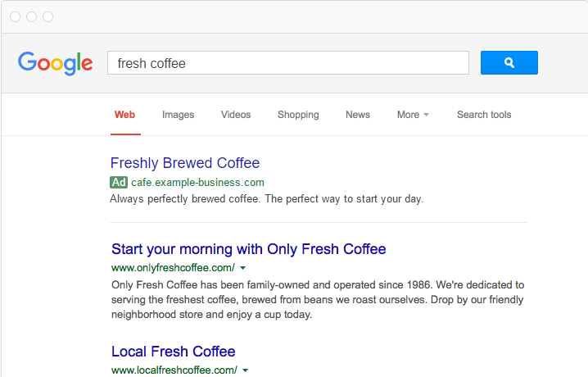Screen dimensions: 588x377
Task: Go to the Shopping tab
Action: 298,115
